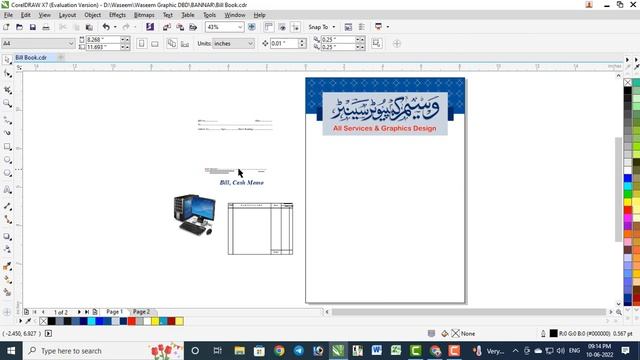Open the zoom level 43% dropdown
Screen dimensions: 640x360
(240, 27)
